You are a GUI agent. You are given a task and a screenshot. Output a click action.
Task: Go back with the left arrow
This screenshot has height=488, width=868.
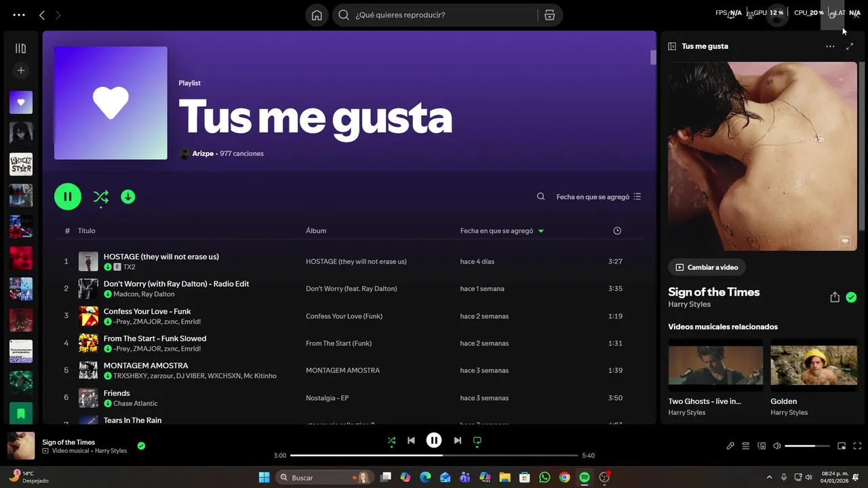point(42,15)
